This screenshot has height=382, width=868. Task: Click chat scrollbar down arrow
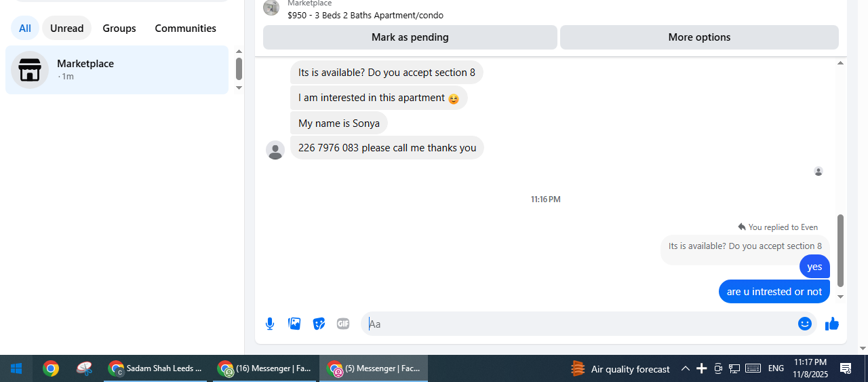pyautogui.click(x=841, y=297)
